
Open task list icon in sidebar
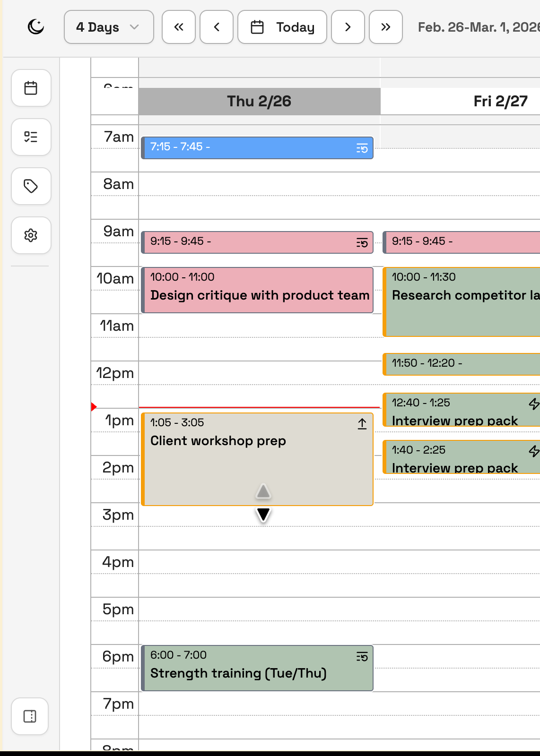pos(31,137)
